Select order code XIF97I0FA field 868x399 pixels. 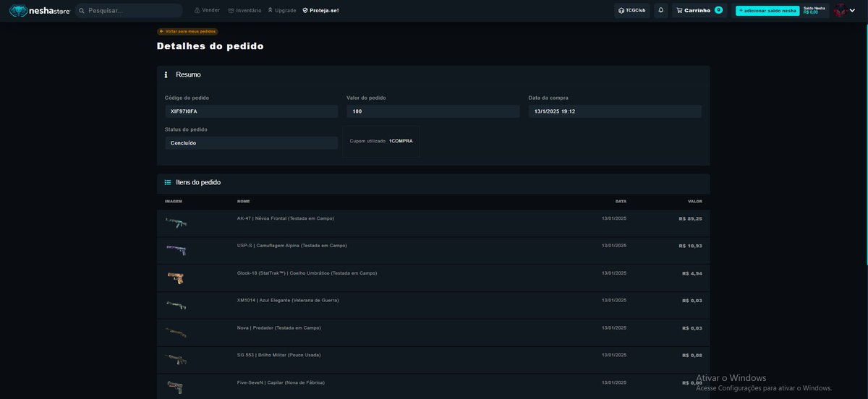(251, 111)
